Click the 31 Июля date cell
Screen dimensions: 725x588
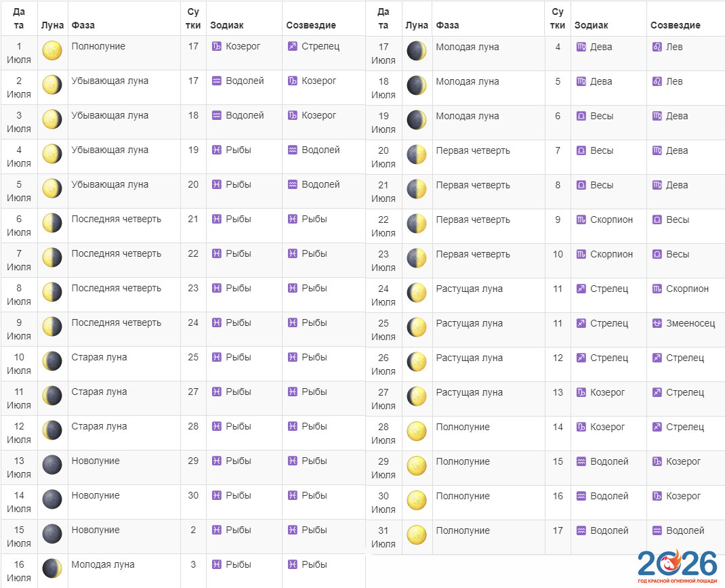click(384, 537)
